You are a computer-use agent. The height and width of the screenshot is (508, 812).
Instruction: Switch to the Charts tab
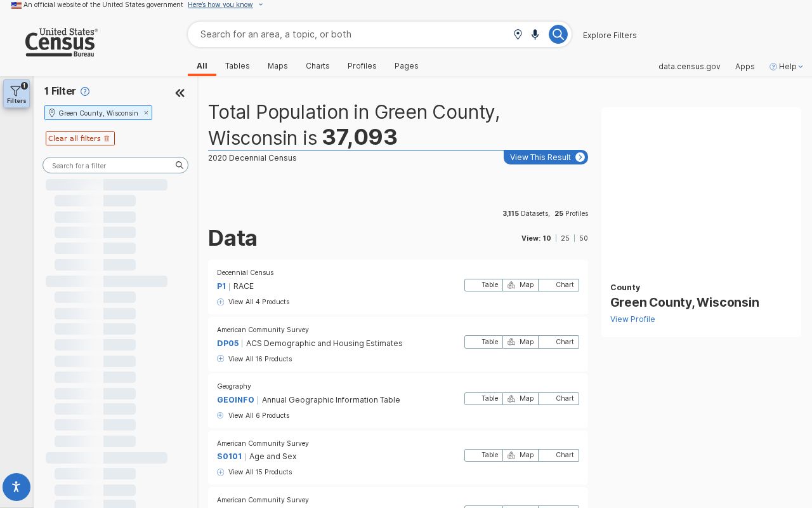tap(318, 66)
